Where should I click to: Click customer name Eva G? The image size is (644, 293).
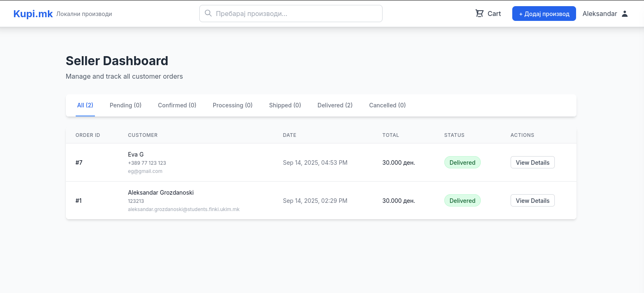click(136, 154)
